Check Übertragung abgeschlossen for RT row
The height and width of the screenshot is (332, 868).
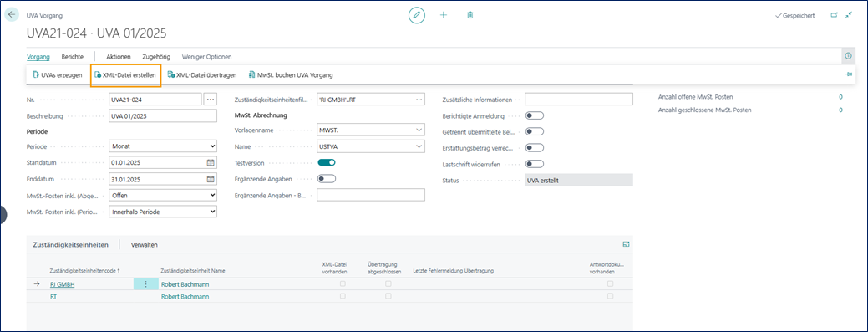(x=388, y=296)
